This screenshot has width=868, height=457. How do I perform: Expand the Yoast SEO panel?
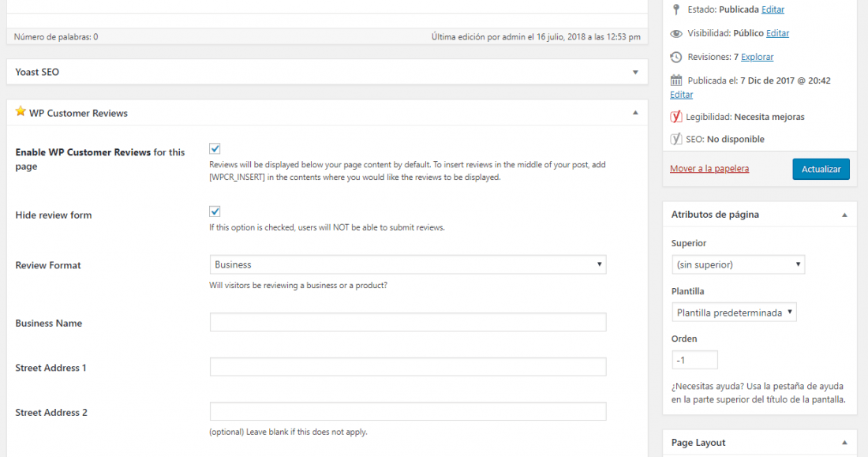point(635,72)
